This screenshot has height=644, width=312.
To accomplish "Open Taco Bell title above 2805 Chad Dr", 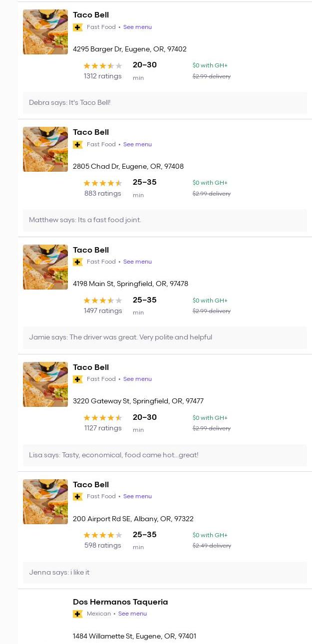I will point(91,132).
